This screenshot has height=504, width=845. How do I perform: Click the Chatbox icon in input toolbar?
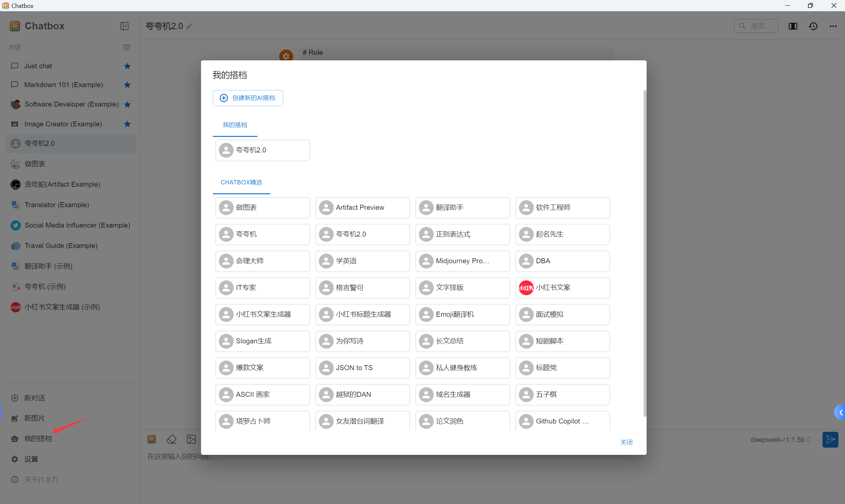coord(152,439)
